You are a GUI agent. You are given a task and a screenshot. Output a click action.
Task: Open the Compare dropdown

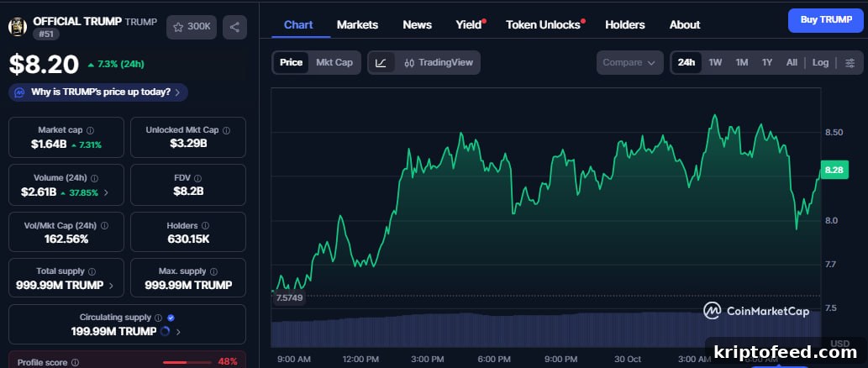pos(629,62)
